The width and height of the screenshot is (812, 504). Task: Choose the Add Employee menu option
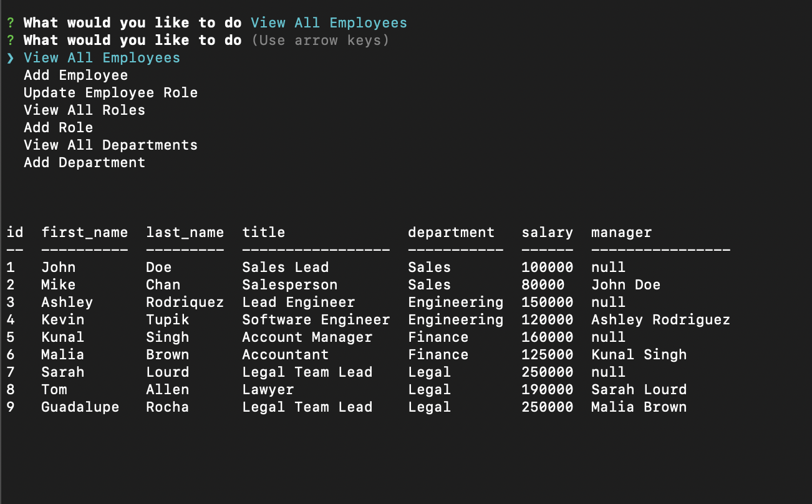75,75
